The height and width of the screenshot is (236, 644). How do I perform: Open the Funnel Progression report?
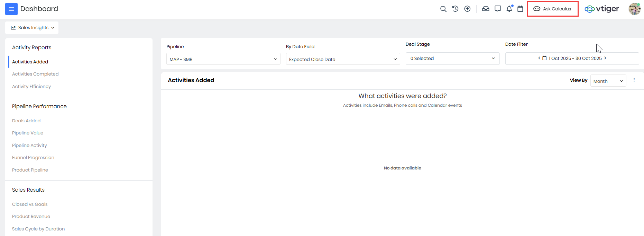[33, 158]
